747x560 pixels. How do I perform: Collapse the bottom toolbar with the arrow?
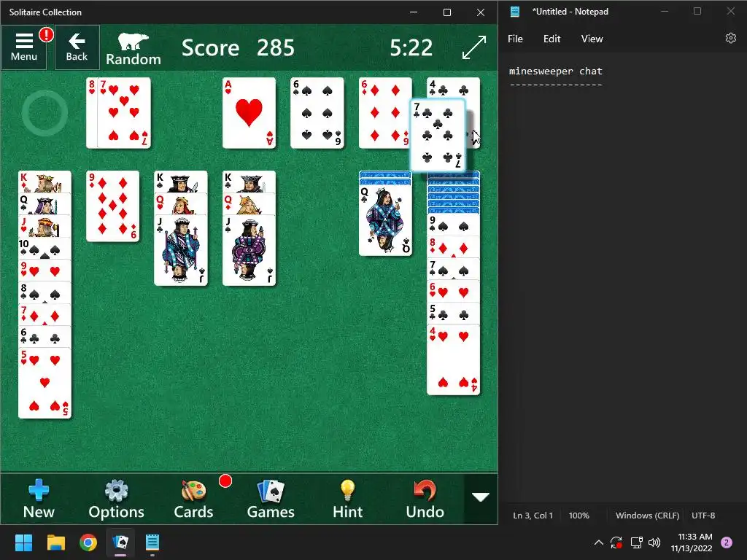pyautogui.click(x=481, y=497)
